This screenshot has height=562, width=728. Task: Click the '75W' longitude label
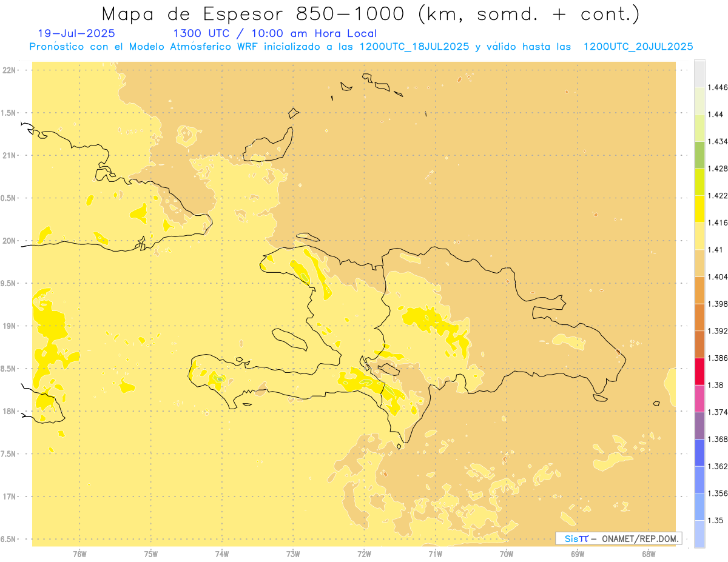pyautogui.click(x=151, y=554)
